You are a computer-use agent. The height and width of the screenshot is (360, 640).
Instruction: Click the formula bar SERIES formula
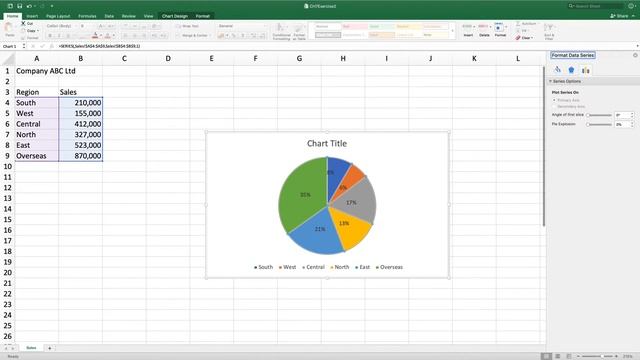pos(99,46)
